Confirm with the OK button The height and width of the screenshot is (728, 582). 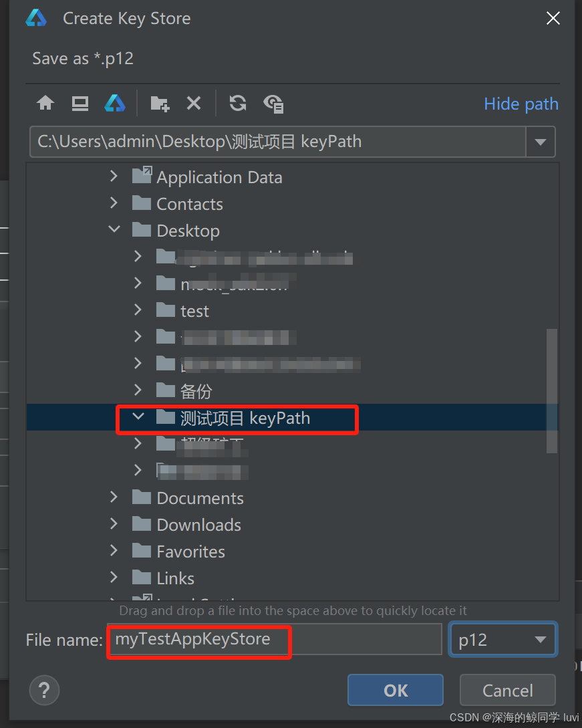pos(396,690)
